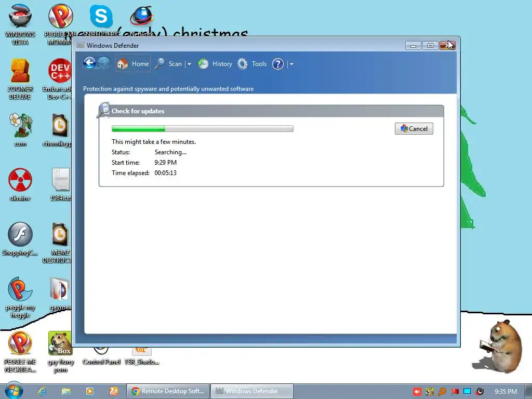Screen dimensions: 532x399
Task: Open the WINDOWS VISTA desktop icon
Action: (x=20, y=24)
